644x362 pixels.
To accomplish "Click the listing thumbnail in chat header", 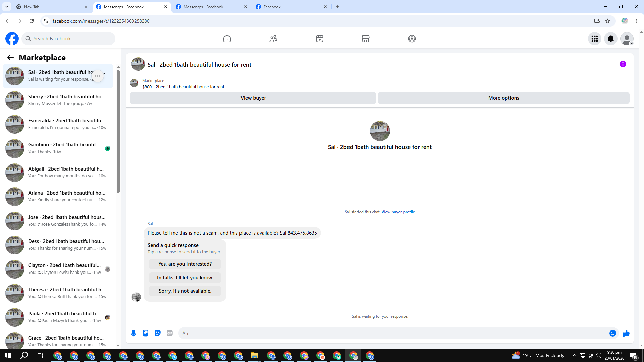I will coord(138,64).
